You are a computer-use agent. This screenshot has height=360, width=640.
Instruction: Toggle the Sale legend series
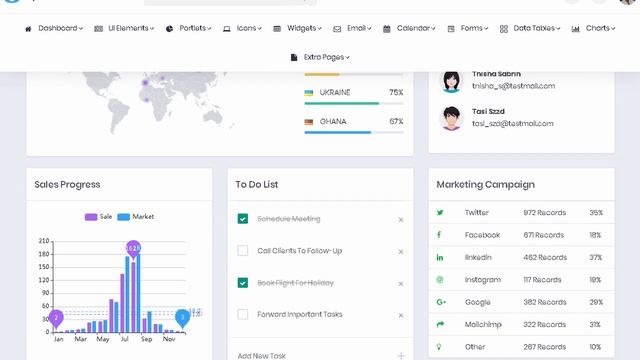coord(98,217)
